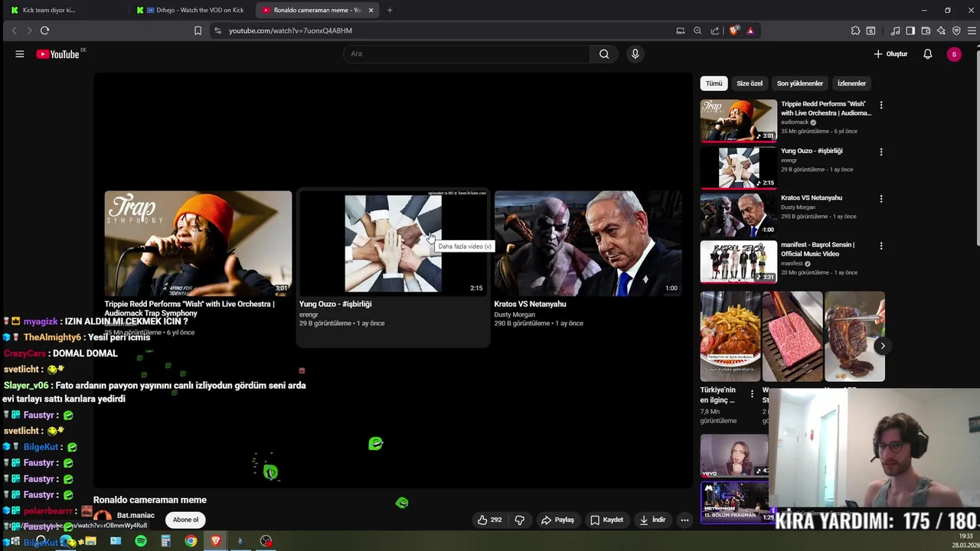This screenshot has height=551, width=980.
Task: Open the music playlist toolbar icon
Action: pyautogui.click(x=895, y=31)
